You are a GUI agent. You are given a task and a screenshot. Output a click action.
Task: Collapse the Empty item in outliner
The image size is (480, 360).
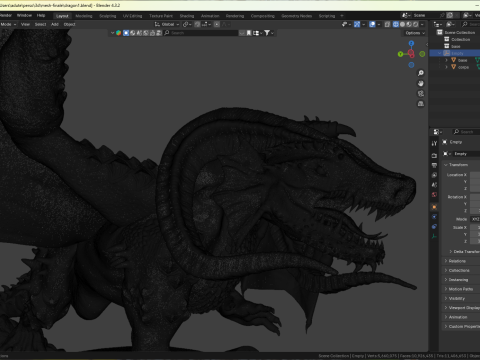point(440,53)
